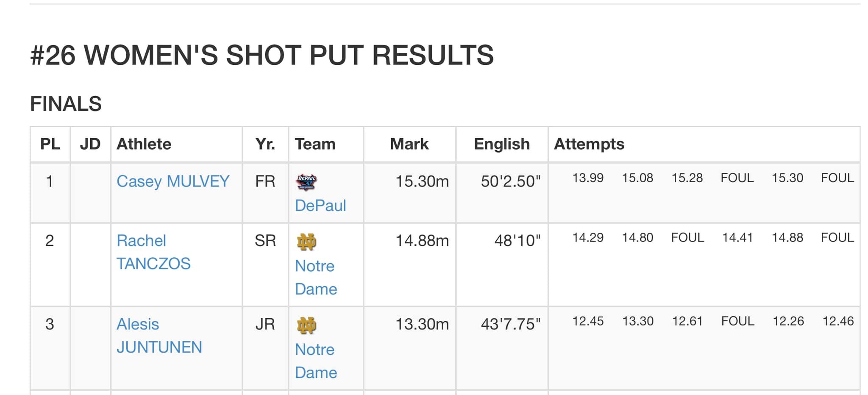Open Notre Dame team link in second row
Screen dimensions: 868x395
click(x=316, y=278)
